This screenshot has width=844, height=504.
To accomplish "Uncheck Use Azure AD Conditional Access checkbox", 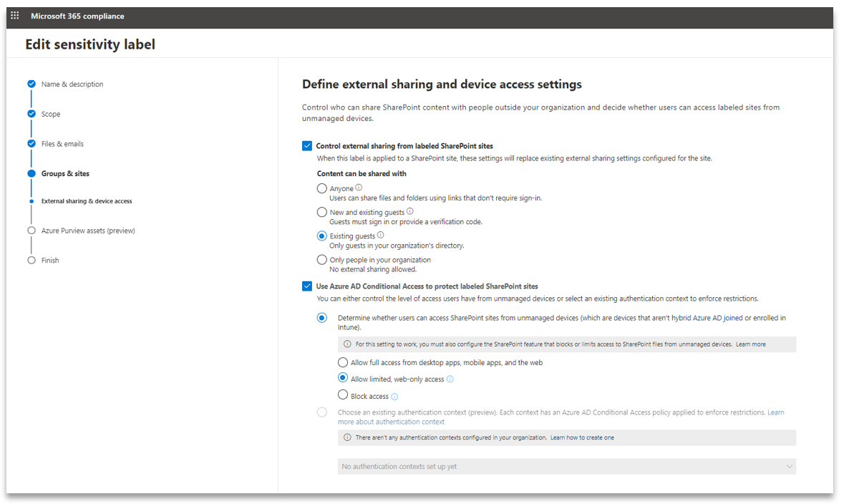I will click(x=307, y=286).
